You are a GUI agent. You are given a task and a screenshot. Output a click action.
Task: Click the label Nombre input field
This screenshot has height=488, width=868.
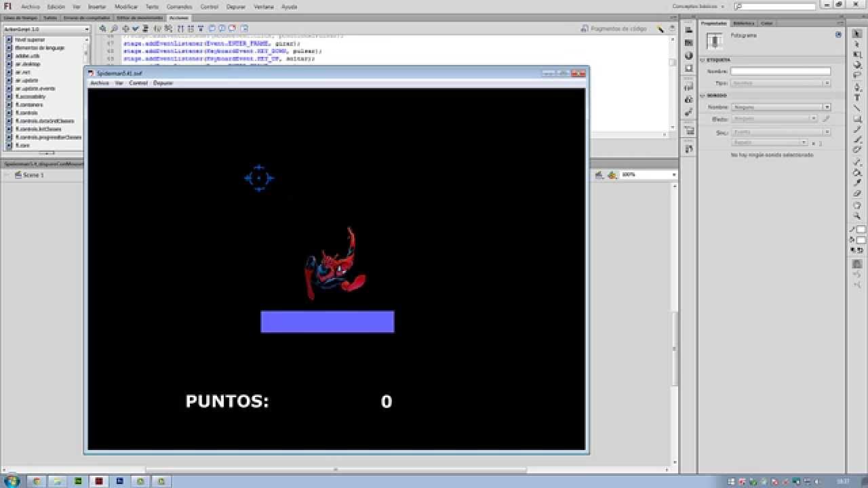[781, 71]
